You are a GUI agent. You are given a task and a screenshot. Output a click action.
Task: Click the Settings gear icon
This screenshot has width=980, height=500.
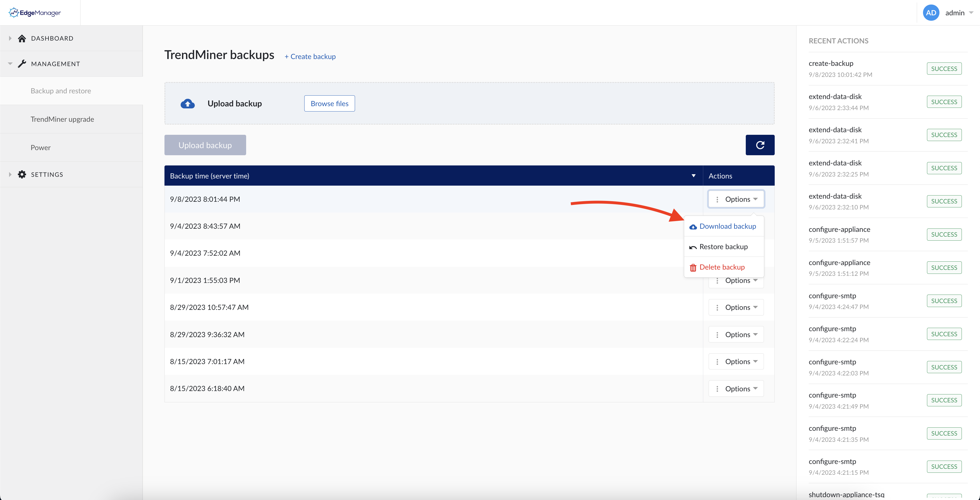[x=22, y=174]
